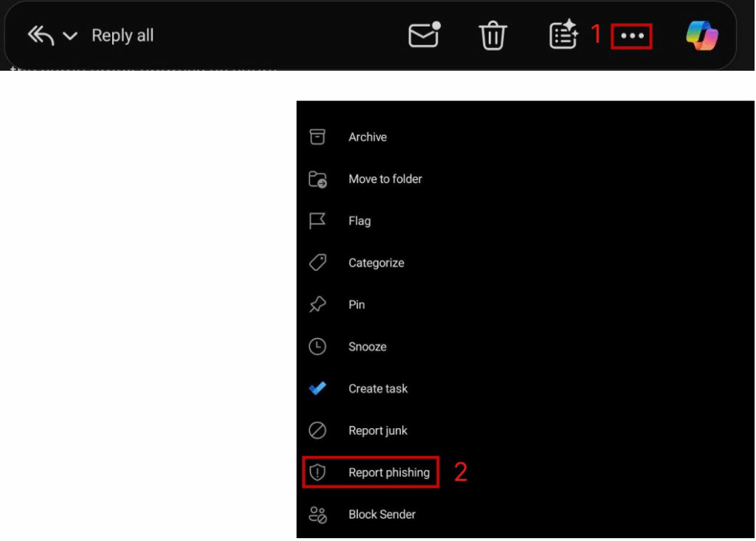Launch the Copilot colorful icon
Screen dimensions: 756x541
click(x=701, y=35)
